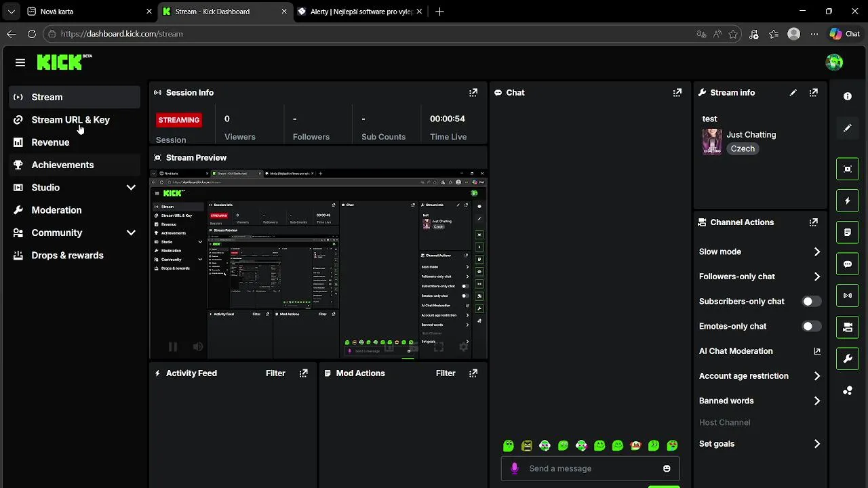
Task: Toggle Stream info wrench widget in right rail
Action: (x=848, y=359)
